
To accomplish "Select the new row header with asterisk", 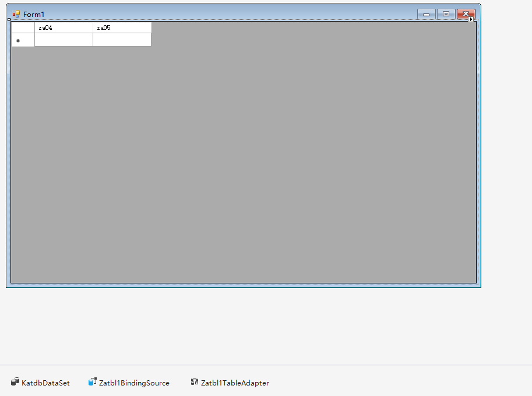I will coord(23,40).
